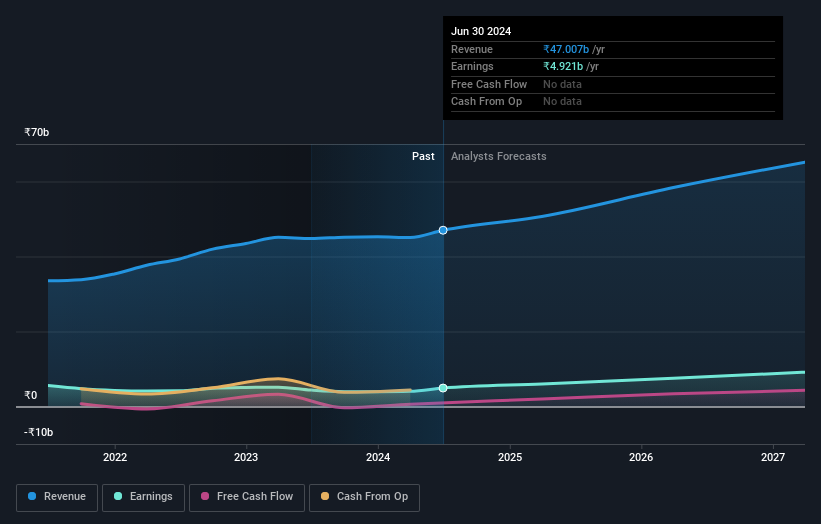
Task: Click the 2023 x-axis label
Action: [x=246, y=457]
